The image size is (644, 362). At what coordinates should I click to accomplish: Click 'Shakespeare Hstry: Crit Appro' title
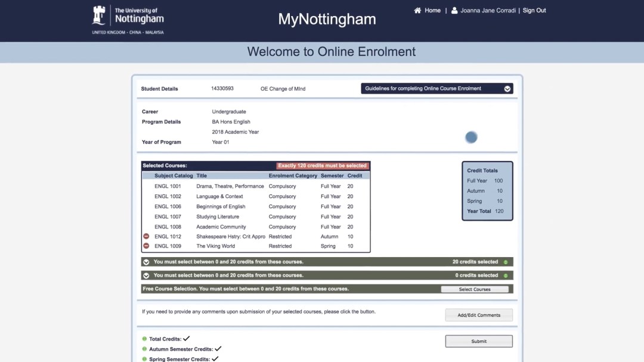click(x=231, y=237)
